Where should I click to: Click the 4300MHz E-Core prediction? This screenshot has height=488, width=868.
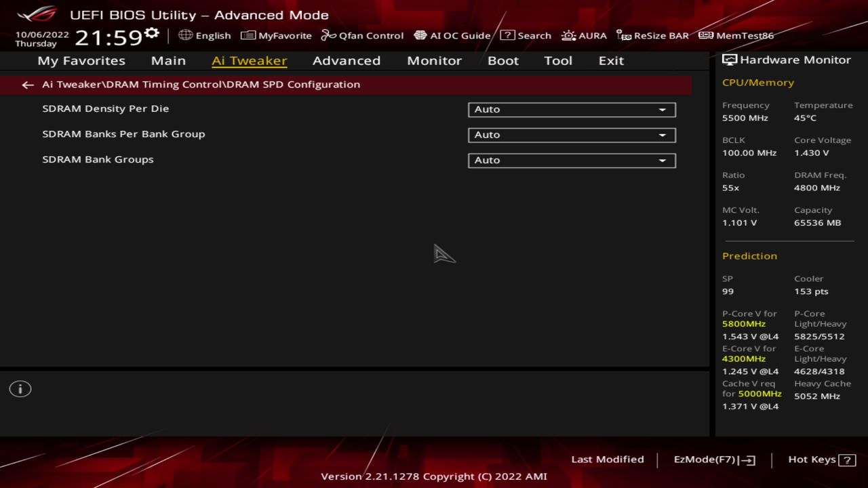tap(744, 359)
